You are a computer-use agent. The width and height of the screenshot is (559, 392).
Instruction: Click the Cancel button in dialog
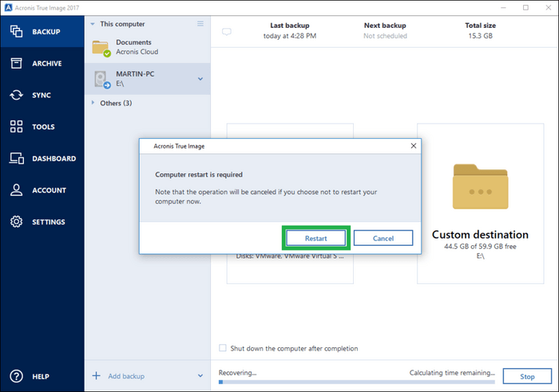pyautogui.click(x=383, y=238)
